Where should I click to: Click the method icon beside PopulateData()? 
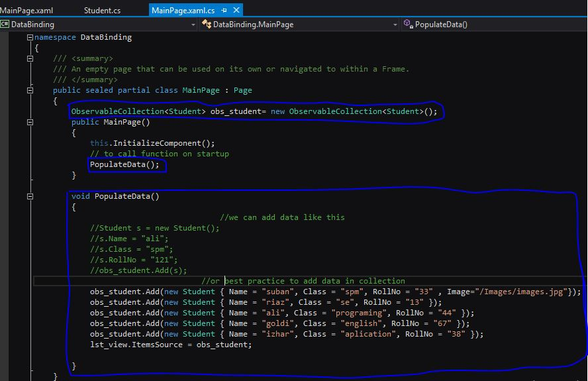coord(408,25)
